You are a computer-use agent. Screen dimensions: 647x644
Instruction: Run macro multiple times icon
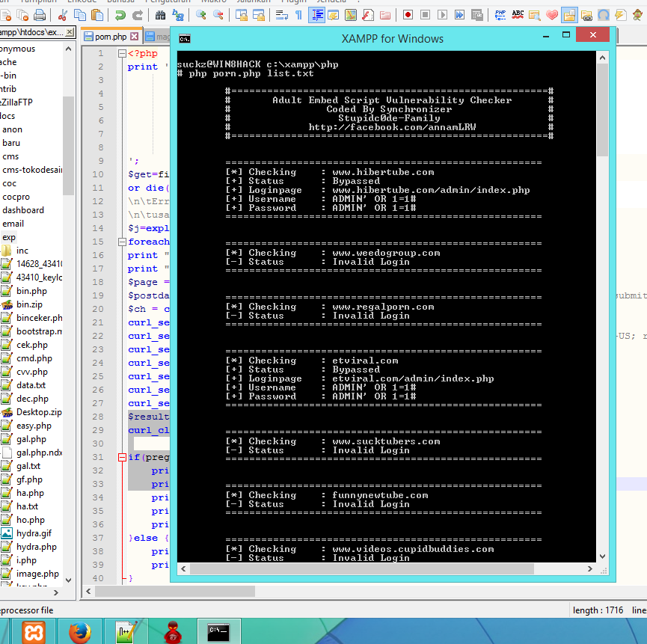[x=460, y=16]
